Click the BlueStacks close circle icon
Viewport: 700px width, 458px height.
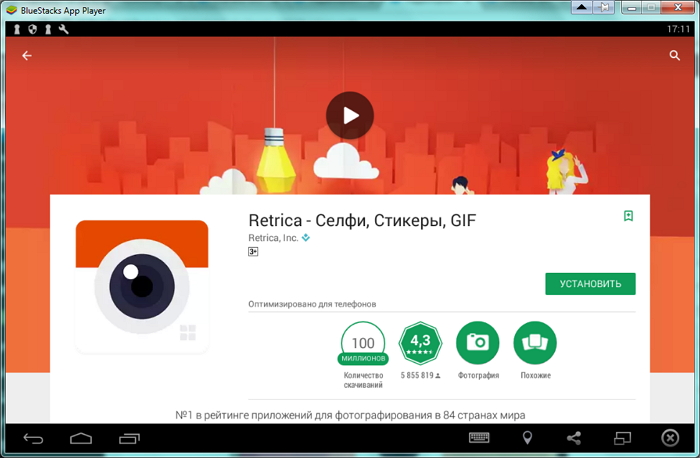[x=670, y=438]
